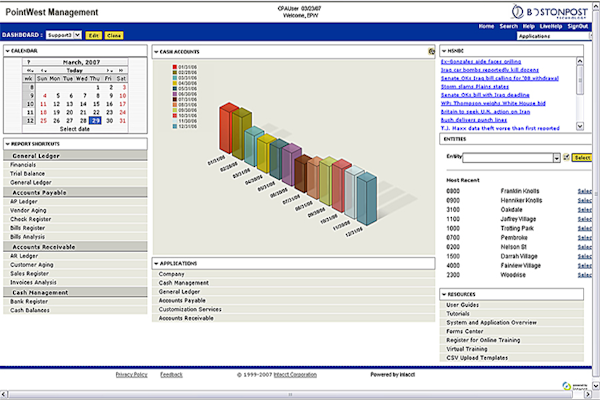This screenshot has height=400, width=600.
Task: Click the Intacct logo at bottom right
Action: click(x=575, y=385)
